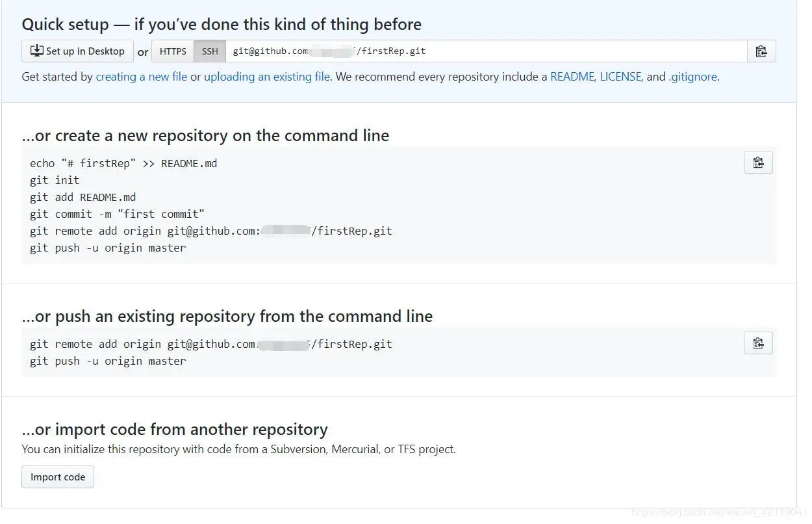Open the .gitignore link
This screenshot has width=812, height=524.
pyautogui.click(x=693, y=77)
